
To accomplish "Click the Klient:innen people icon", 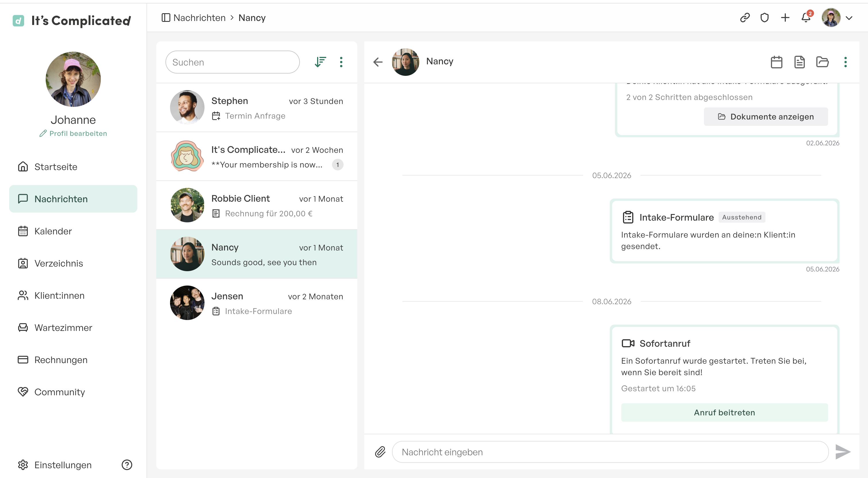I will coord(23,295).
